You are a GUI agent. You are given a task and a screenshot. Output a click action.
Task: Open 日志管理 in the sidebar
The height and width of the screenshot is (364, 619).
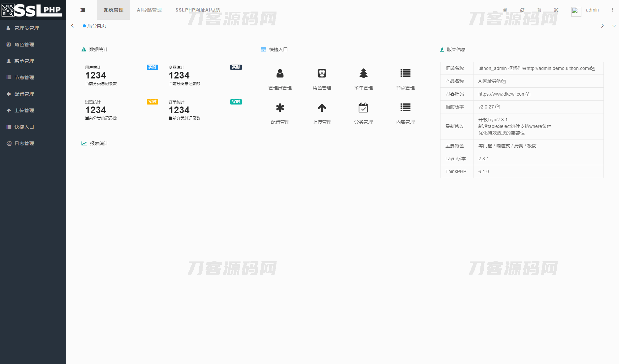24,143
